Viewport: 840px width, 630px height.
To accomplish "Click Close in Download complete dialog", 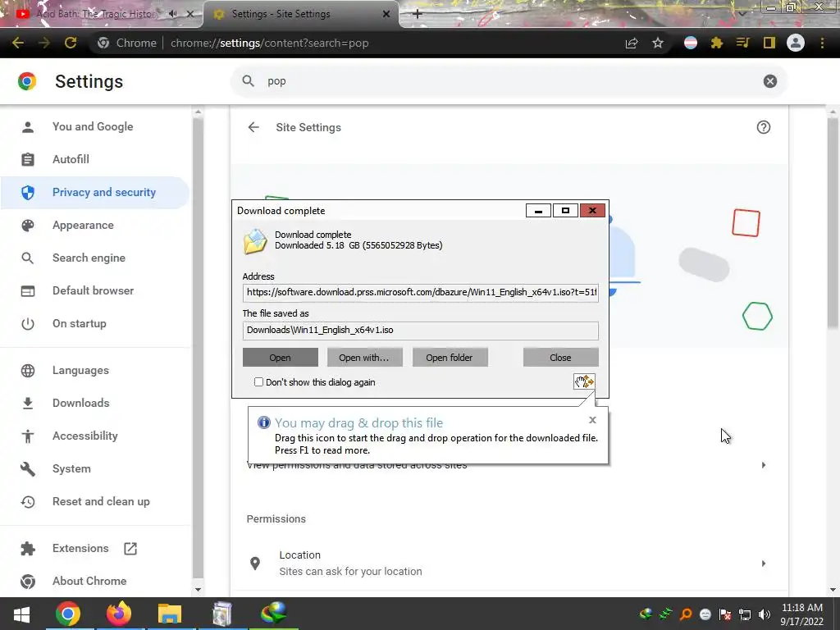I will 560,358.
